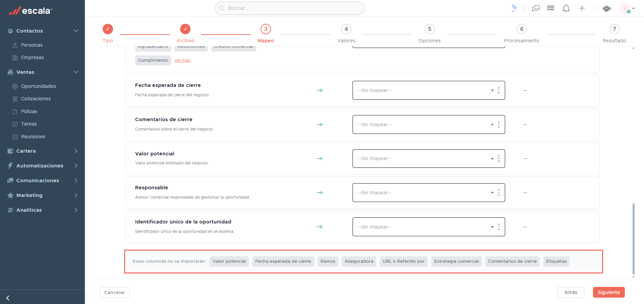Collapse the Ventas section chevron

coord(76,72)
